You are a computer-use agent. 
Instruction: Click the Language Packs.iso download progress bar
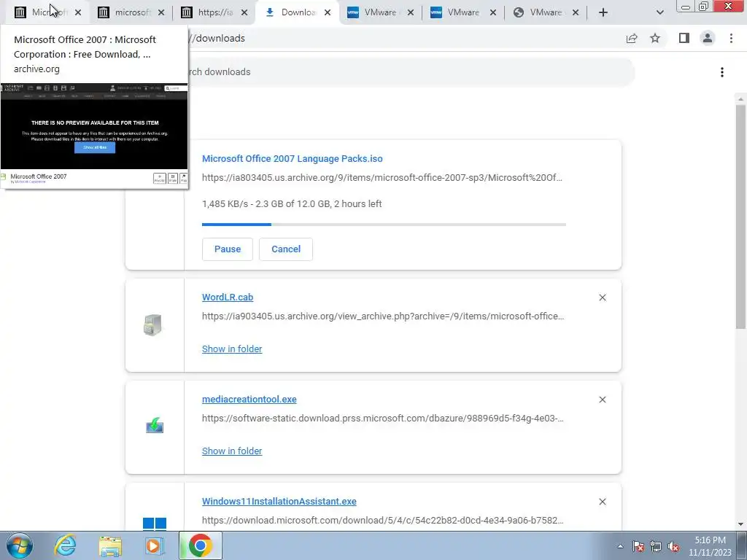384,225
